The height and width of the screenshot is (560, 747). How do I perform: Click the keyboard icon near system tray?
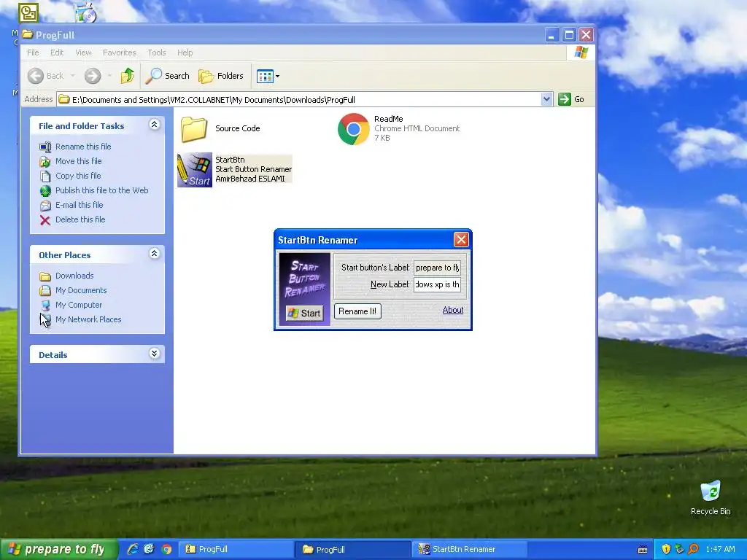643,550
